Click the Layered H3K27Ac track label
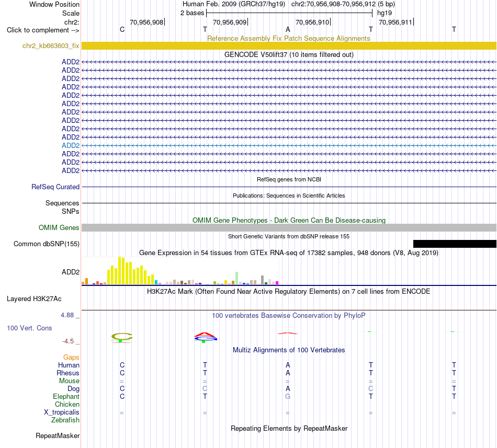 coord(34,298)
